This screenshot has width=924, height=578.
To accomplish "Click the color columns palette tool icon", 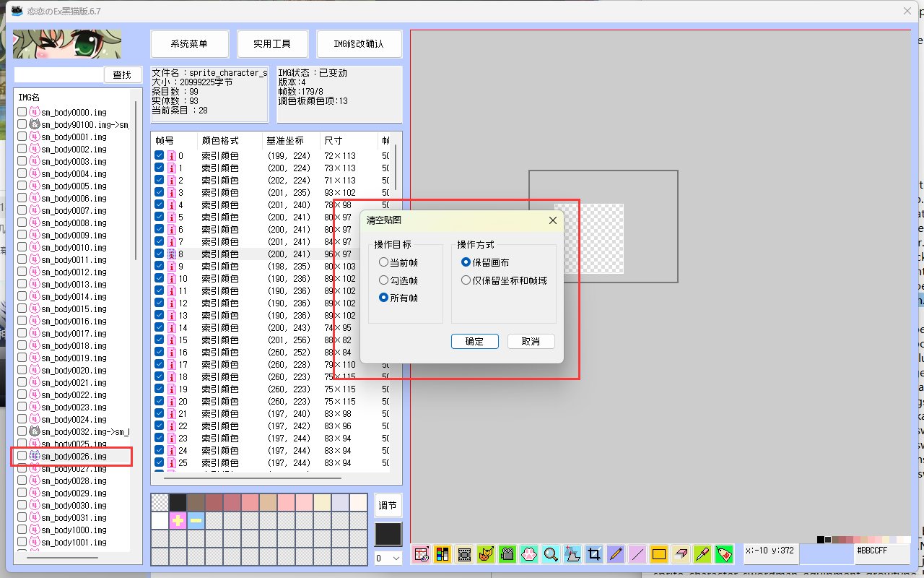I will (x=443, y=554).
